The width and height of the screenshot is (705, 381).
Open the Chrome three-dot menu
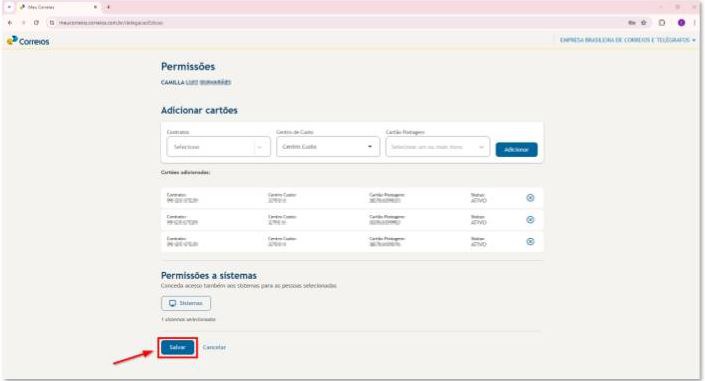pyautogui.click(x=695, y=22)
